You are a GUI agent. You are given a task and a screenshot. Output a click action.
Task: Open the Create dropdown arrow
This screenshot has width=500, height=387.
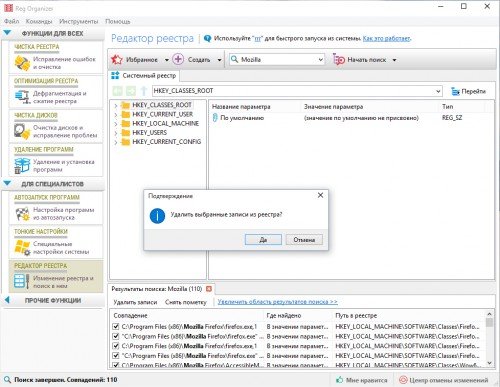tap(219, 60)
